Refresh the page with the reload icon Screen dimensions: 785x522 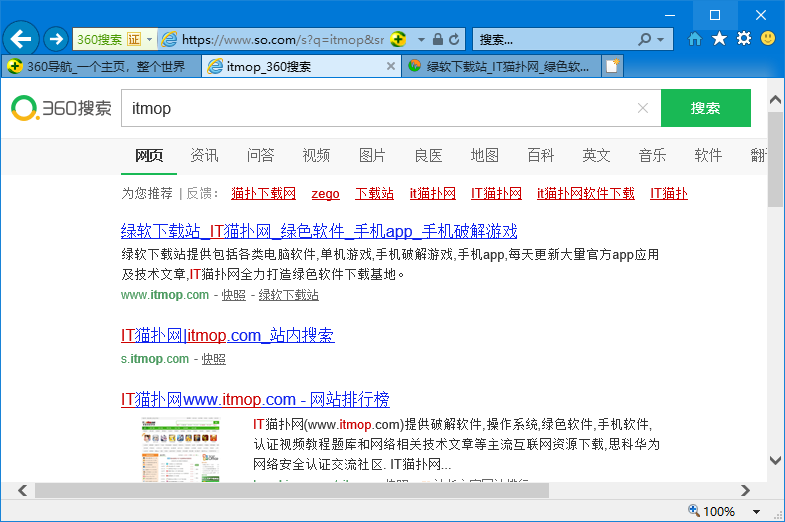click(x=455, y=39)
